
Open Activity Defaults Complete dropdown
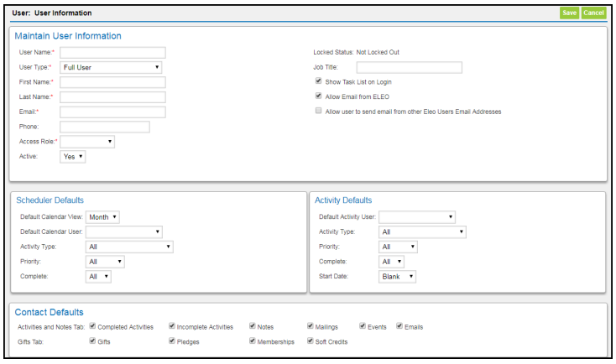pos(392,262)
